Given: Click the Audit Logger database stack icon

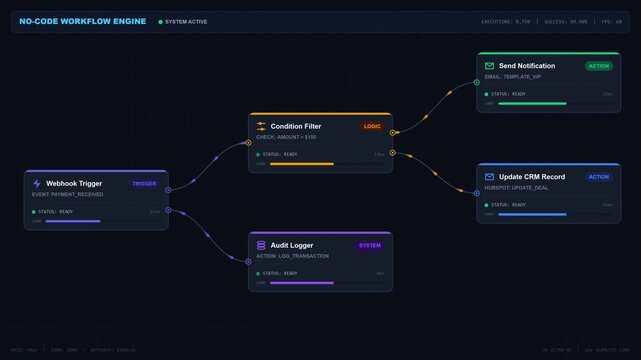Looking at the screenshot, I should [x=261, y=245].
